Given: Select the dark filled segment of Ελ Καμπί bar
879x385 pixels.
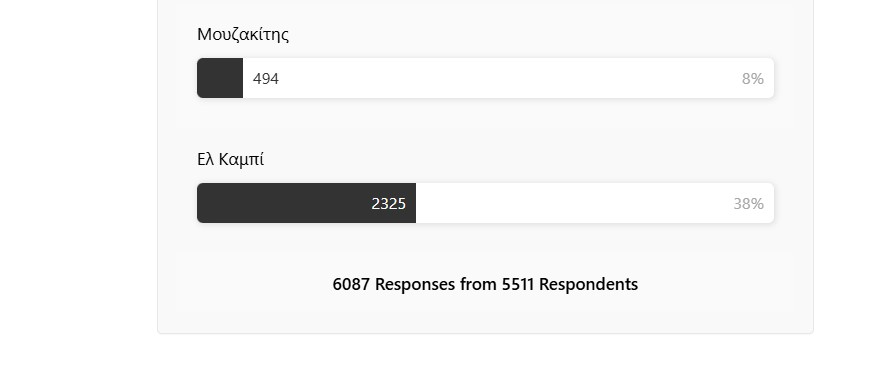Looking at the screenshot, I should pyautogui.click(x=306, y=203).
